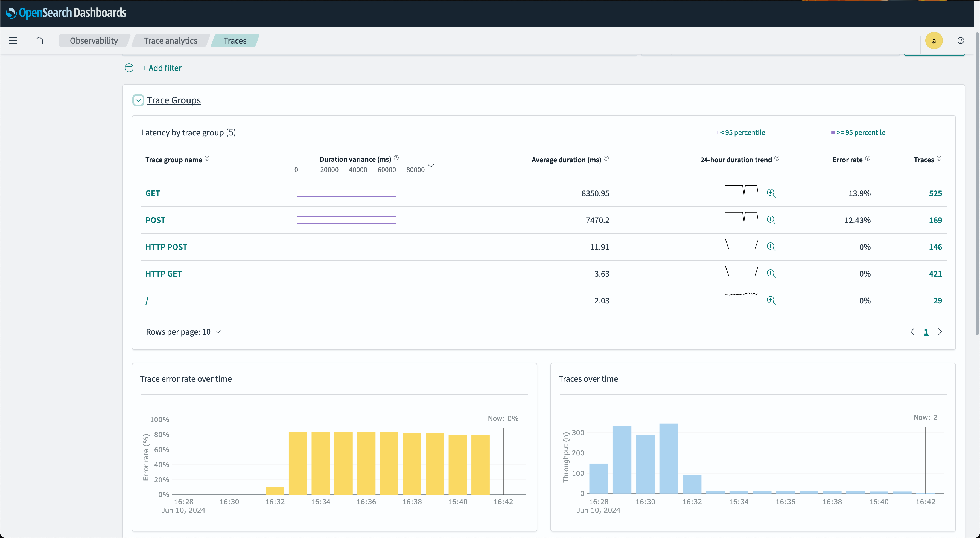
Task: Click the GET trace group link
Action: (152, 193)
